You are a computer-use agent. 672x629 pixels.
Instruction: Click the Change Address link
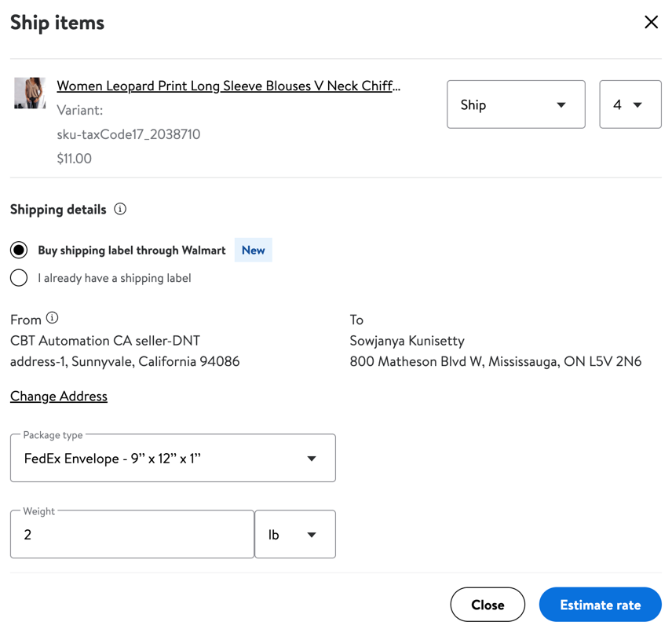[59, 397]
